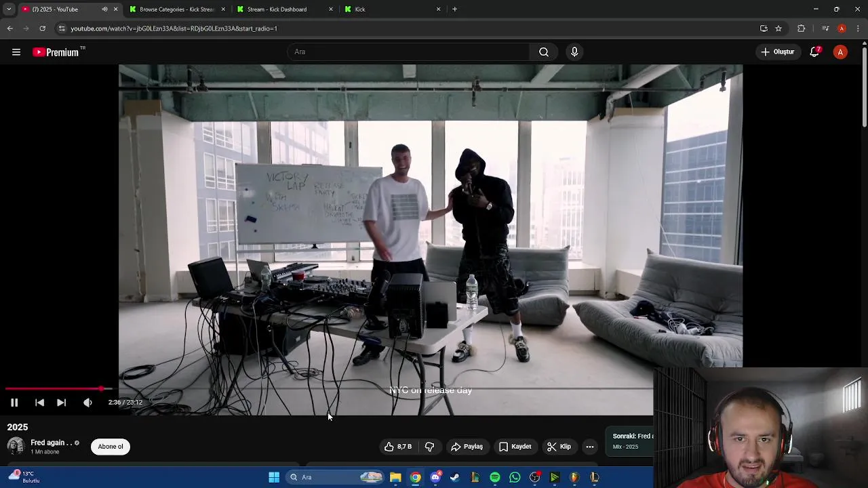Seek on the red video progress bar

pyautogui.click(x=54, y=389)
